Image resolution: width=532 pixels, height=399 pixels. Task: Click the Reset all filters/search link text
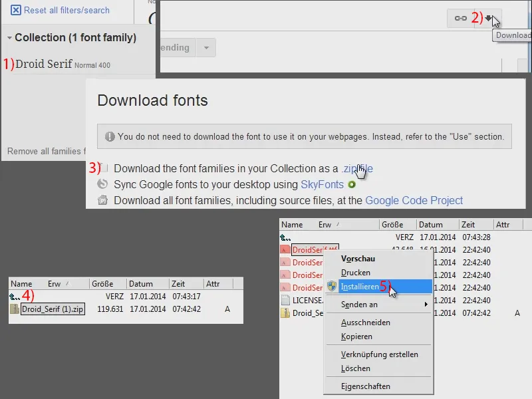(66, 11)
